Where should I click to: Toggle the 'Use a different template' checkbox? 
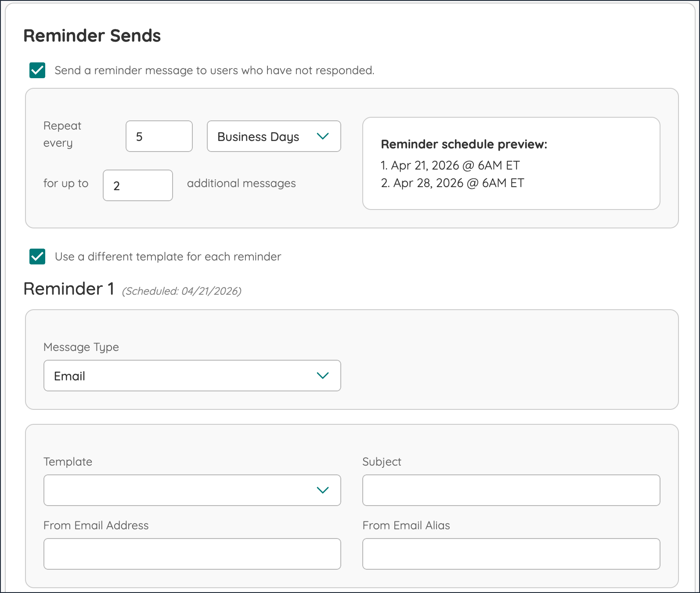[37, 257]
